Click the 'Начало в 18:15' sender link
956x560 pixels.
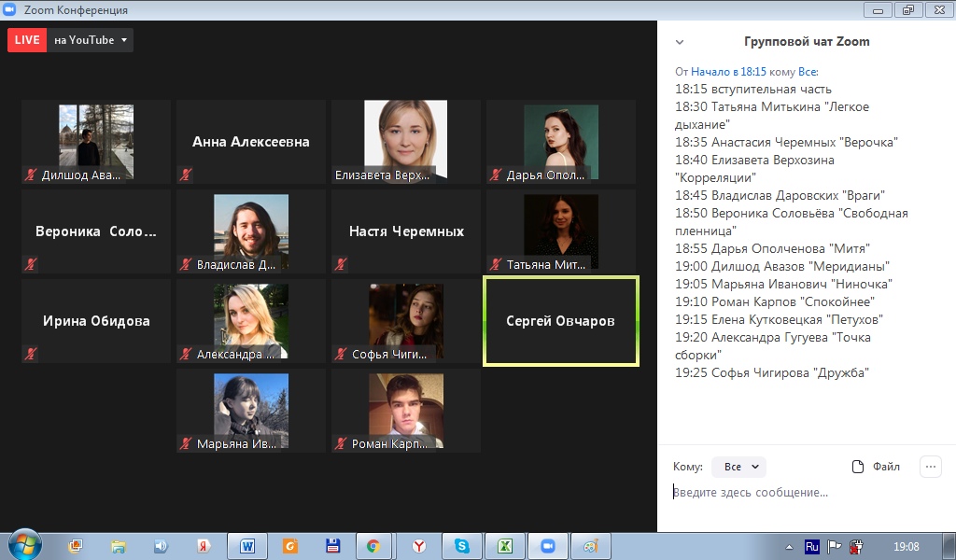(x=728, y=72)
